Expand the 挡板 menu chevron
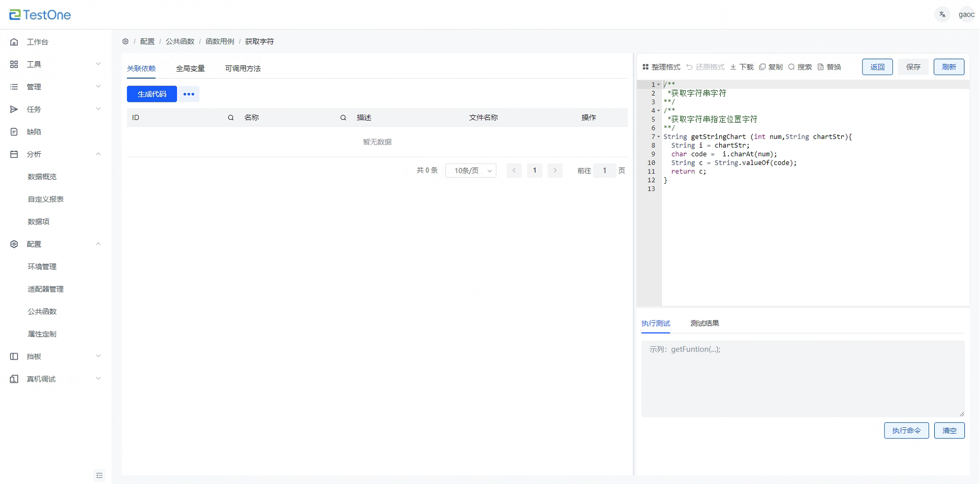 coord(98,356)
